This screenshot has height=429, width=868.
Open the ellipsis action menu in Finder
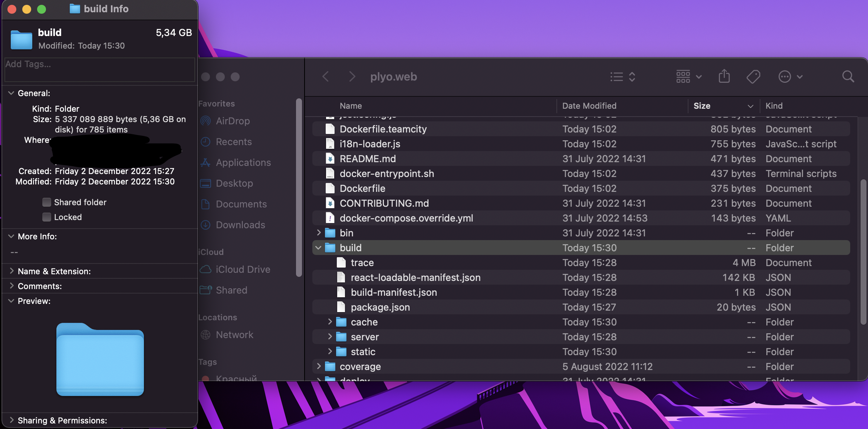click(790, 77)
